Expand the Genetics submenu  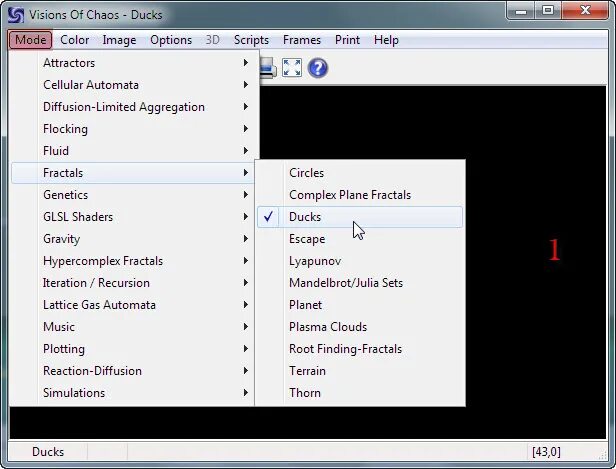[134, 195]
